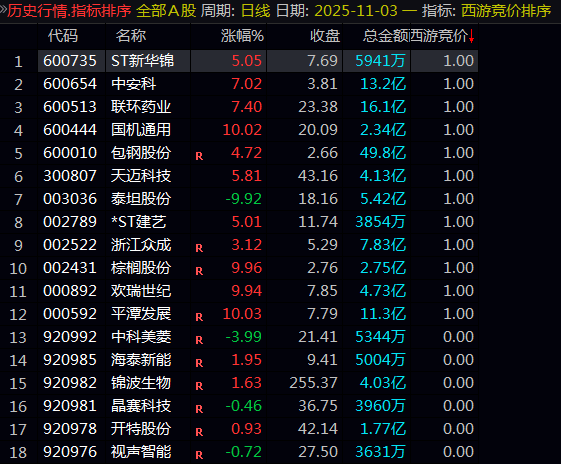
Task: Select stock 中安科
Action: point(133,84)
